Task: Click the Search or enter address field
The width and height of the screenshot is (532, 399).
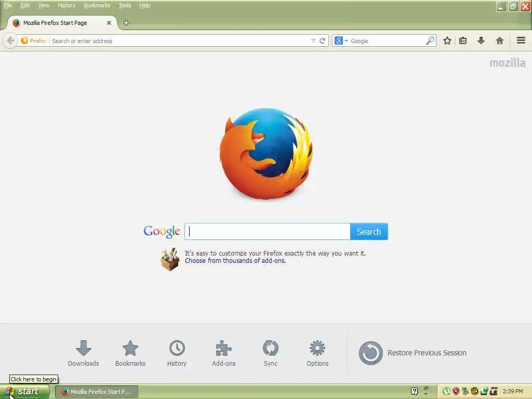Action: 180,41
